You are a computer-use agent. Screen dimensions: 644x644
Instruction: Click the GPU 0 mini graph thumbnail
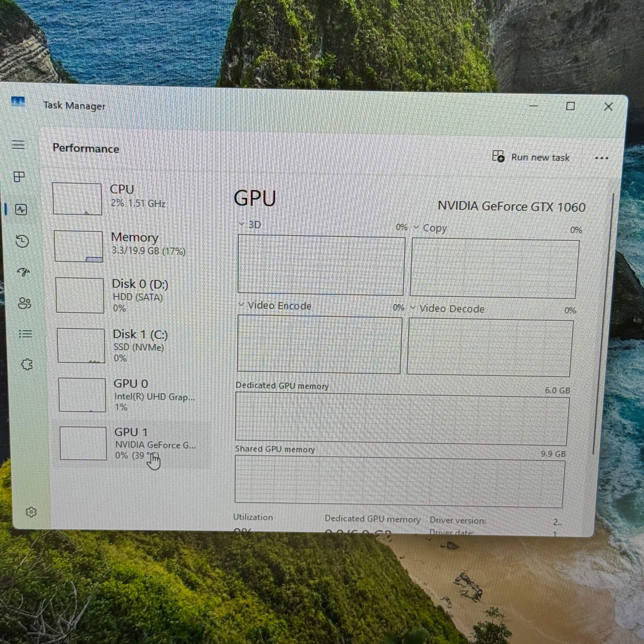click(82, 395)
